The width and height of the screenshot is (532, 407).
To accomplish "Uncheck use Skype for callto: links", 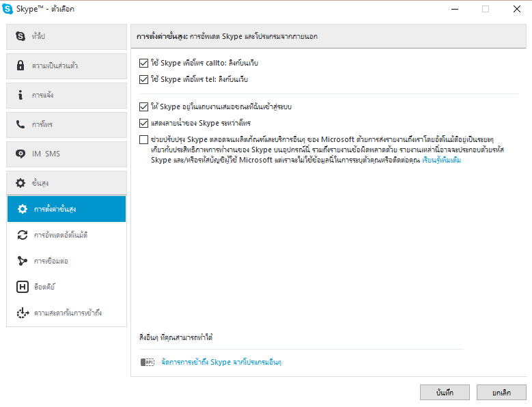I will (x=144, y=63).
